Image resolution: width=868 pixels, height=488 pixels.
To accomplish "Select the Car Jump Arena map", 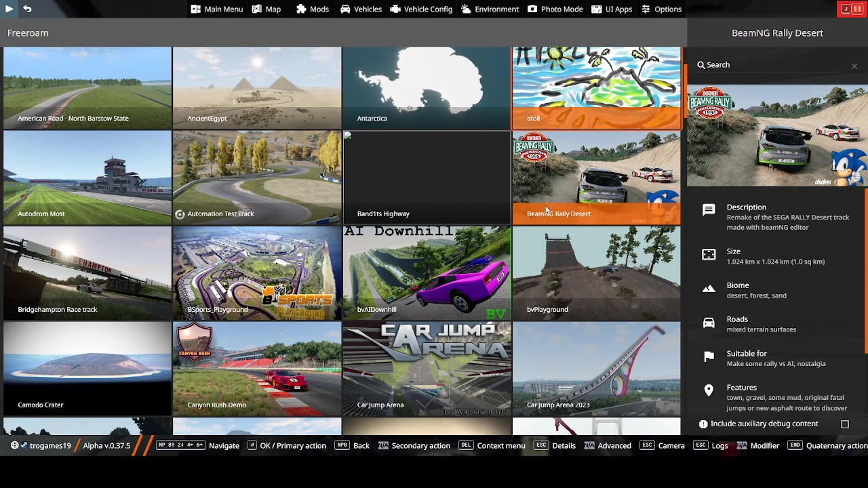I will coord(427,369).
